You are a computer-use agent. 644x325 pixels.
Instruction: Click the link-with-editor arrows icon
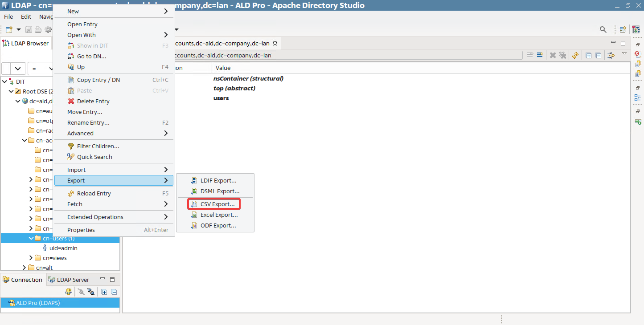click(611, 55)
